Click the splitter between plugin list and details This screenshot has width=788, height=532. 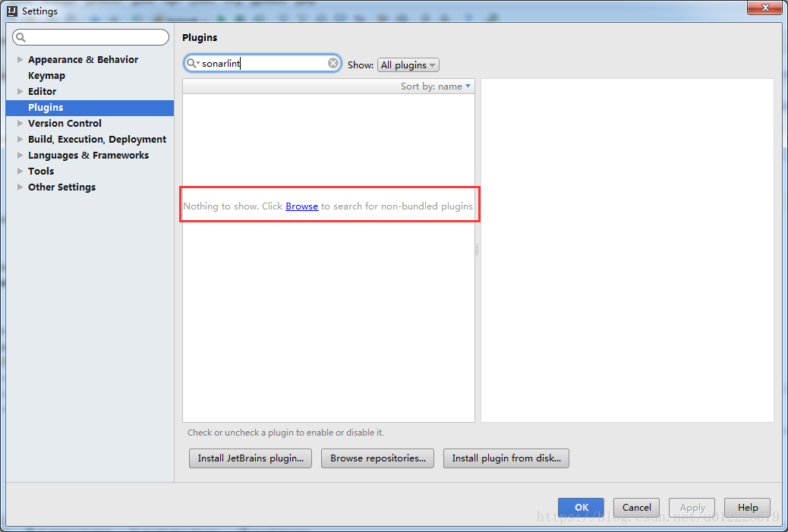[x=478, y=250]
